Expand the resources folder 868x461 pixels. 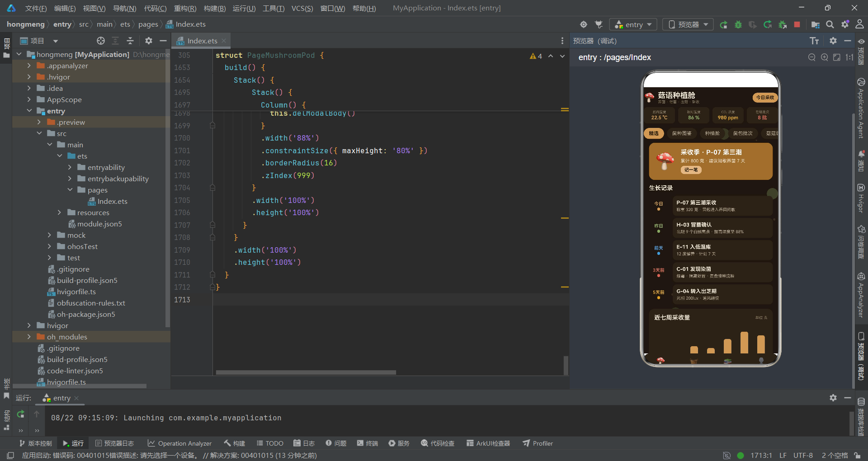[59, 212]
